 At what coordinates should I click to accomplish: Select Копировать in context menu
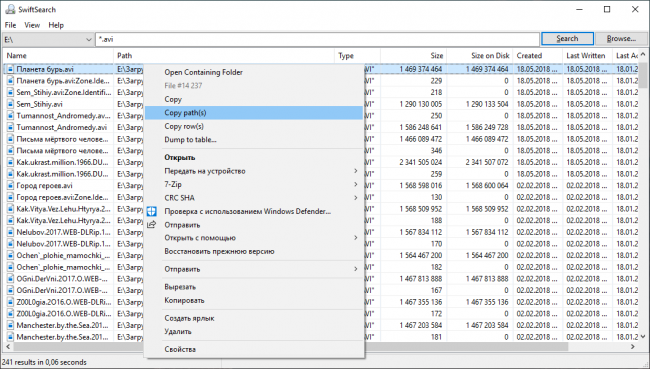click(x=254, y=300)
